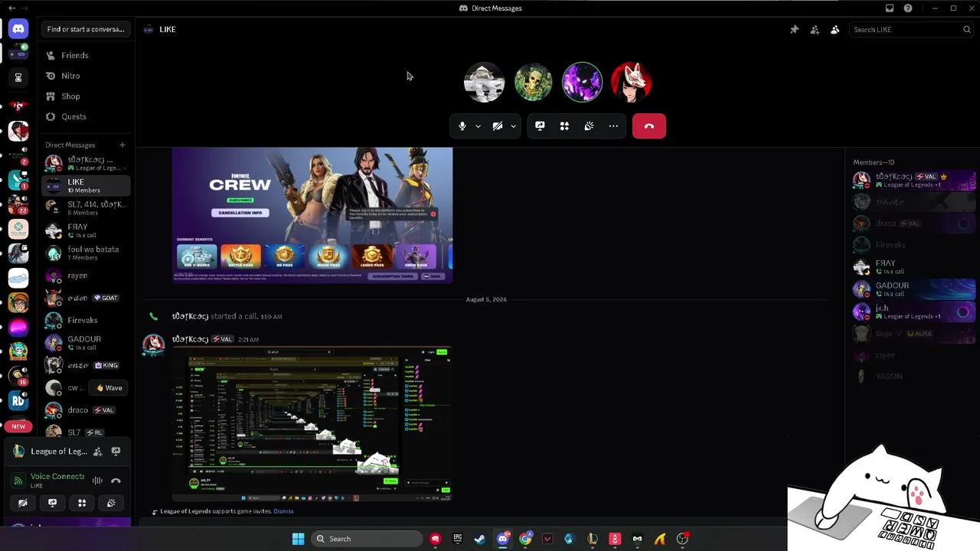Create a new direct message with plus
The image size is (980, 551).
pos(122,145)
